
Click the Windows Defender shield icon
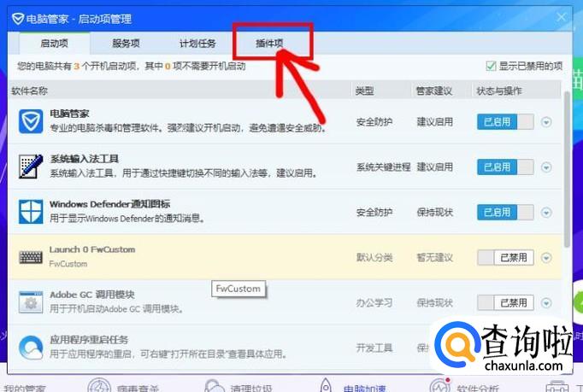click(31, 212)
